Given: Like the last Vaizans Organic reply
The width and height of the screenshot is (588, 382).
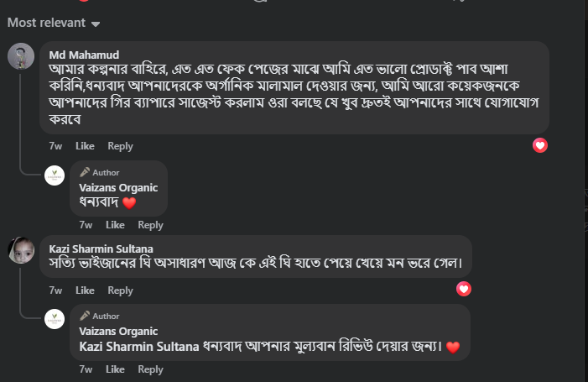Looking at the screenshot, I should point(115,369).
